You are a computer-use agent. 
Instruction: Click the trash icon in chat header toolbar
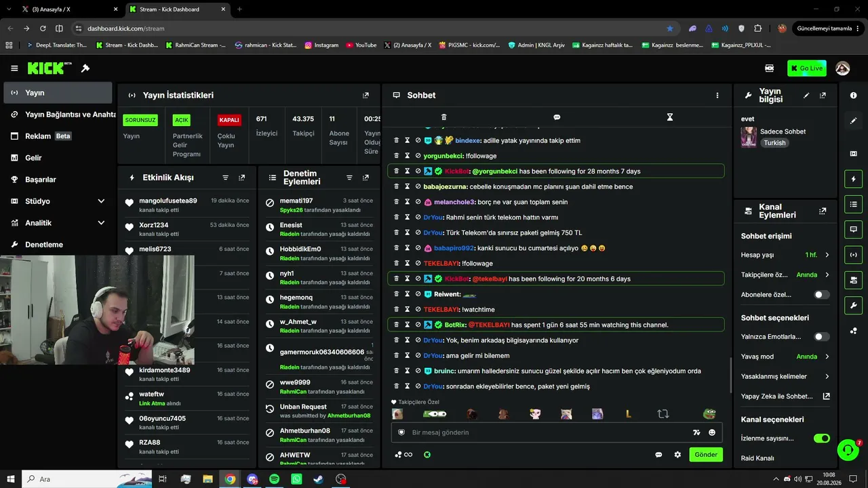[x=444, y=117]
